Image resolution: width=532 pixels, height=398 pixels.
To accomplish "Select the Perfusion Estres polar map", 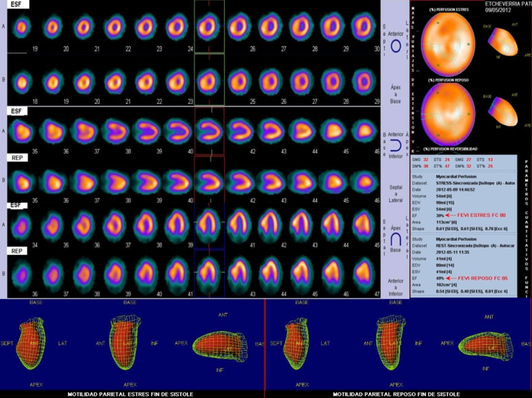I will pos(450,41).
